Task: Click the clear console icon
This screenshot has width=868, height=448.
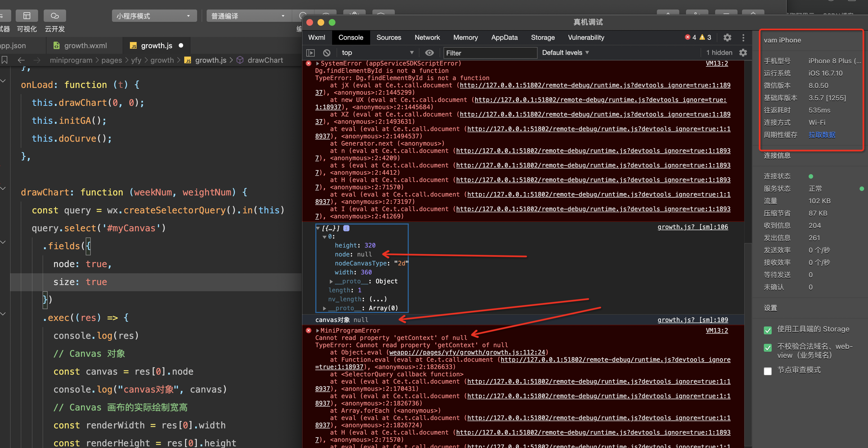Action: point(326,53)
